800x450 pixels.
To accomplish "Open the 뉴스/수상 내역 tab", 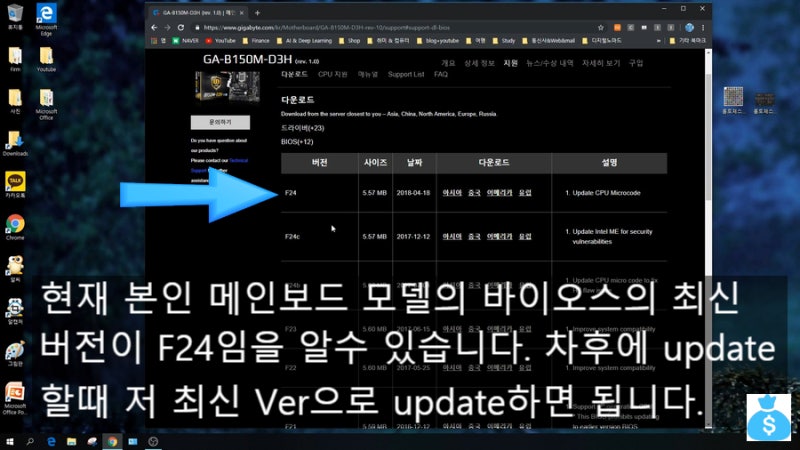I will point(549,63).
